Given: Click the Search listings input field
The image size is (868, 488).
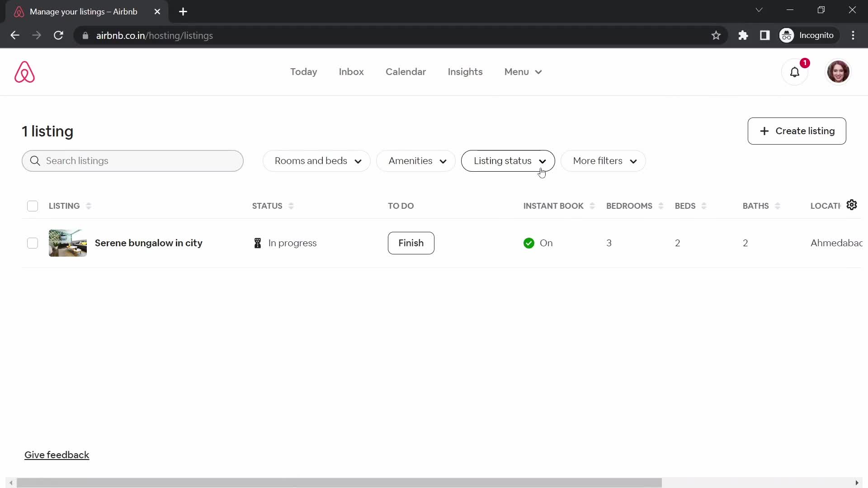Looking at the screenshot, I should point(132,161).
